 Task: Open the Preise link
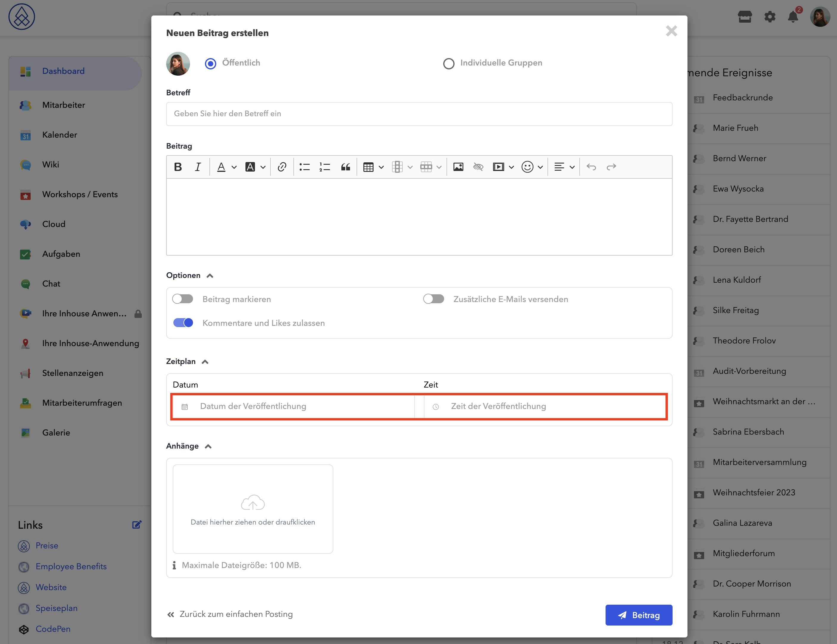pyautogui.click(x=47, y=545)
